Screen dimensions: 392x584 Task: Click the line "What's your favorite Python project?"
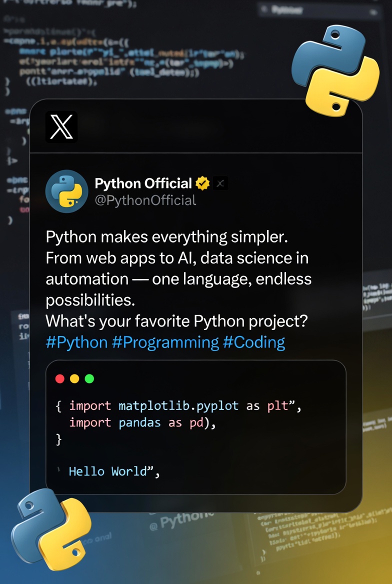(x=176, y=321)
